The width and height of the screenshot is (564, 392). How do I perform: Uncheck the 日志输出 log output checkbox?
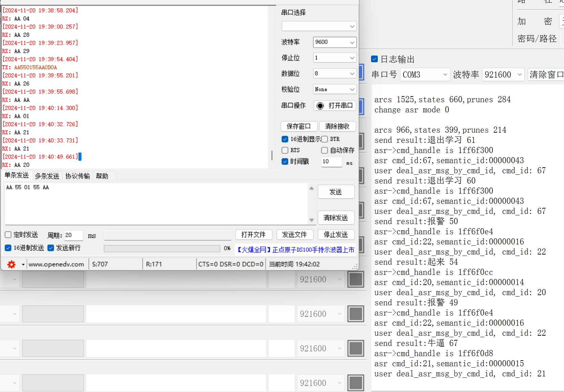tap(374, 59)
